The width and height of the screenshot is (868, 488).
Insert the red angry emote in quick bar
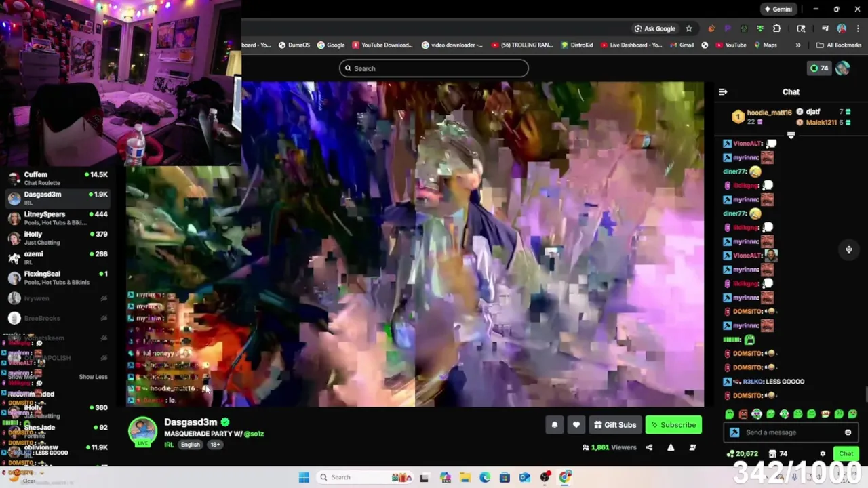pyautogui.click(x=743, y=414)
